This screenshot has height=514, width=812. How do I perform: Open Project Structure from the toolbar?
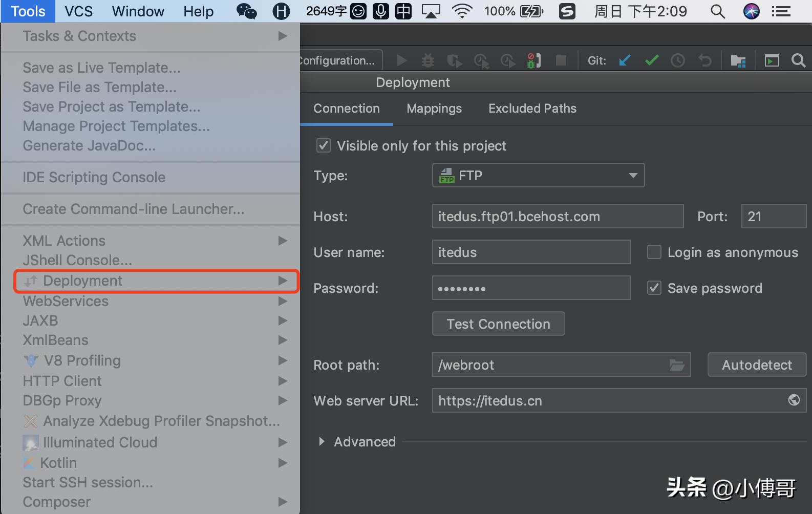[x=738, y=61]
